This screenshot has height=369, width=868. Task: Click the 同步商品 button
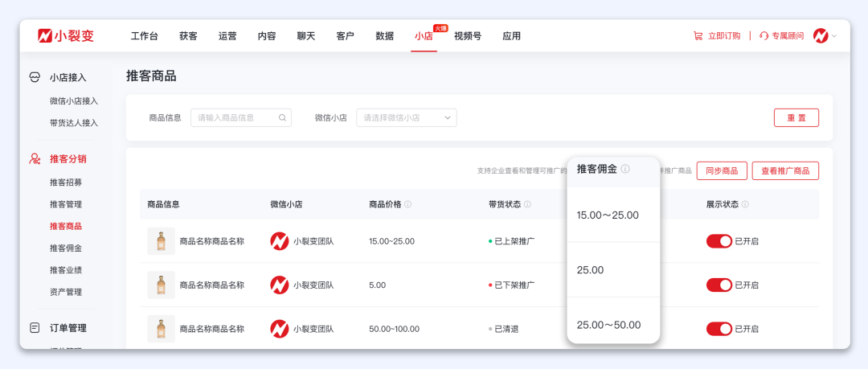coord(721,170)
